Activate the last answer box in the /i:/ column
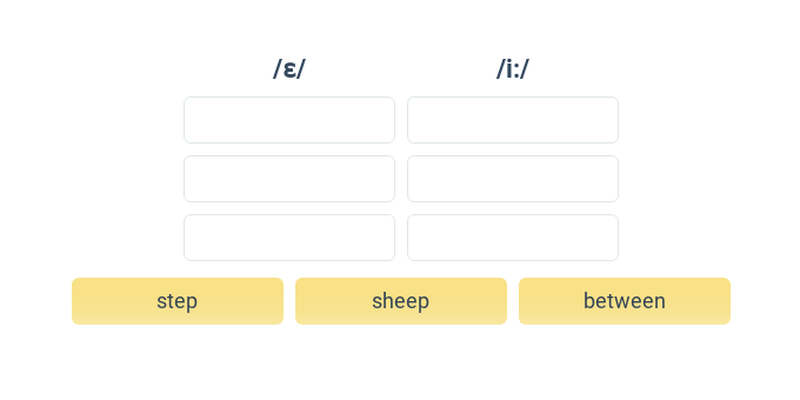The width and height of the screenshot is (800, 400). [513, 237]
